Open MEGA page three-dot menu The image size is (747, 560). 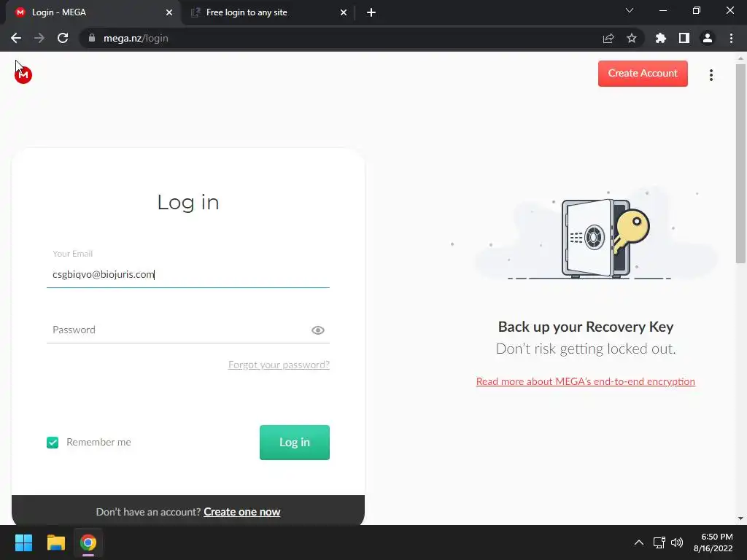pyautogui.click(x=711, y=75)
